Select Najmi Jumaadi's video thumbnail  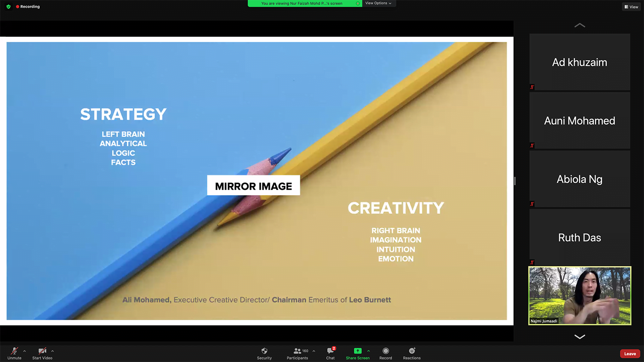coord(580,296)
